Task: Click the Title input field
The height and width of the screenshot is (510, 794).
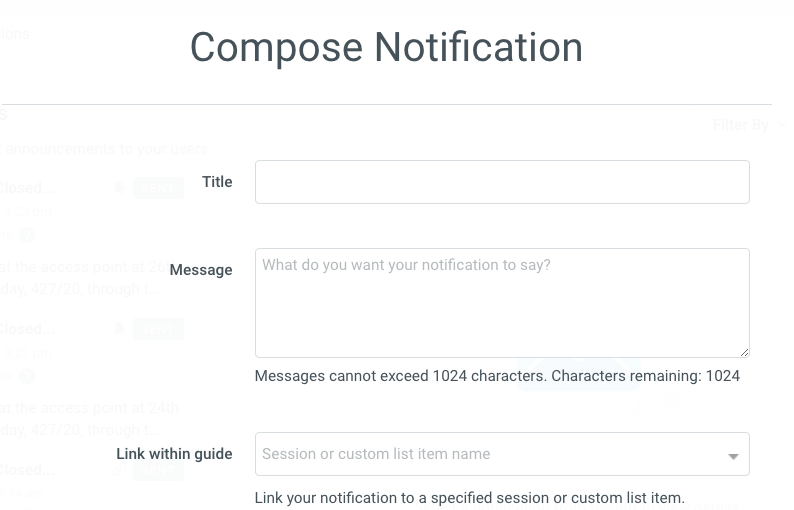Action: click(502, 182)
